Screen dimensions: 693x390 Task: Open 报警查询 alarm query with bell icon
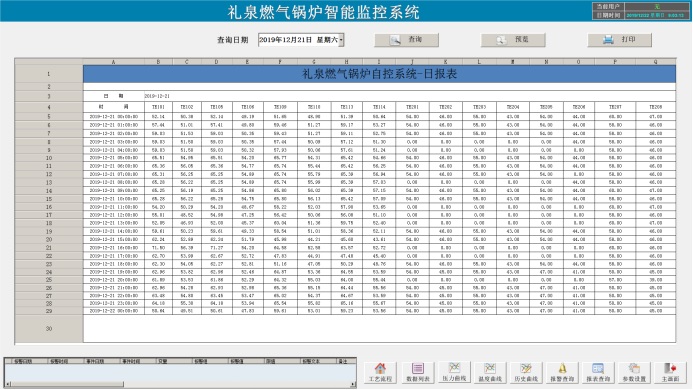(562, 372)
